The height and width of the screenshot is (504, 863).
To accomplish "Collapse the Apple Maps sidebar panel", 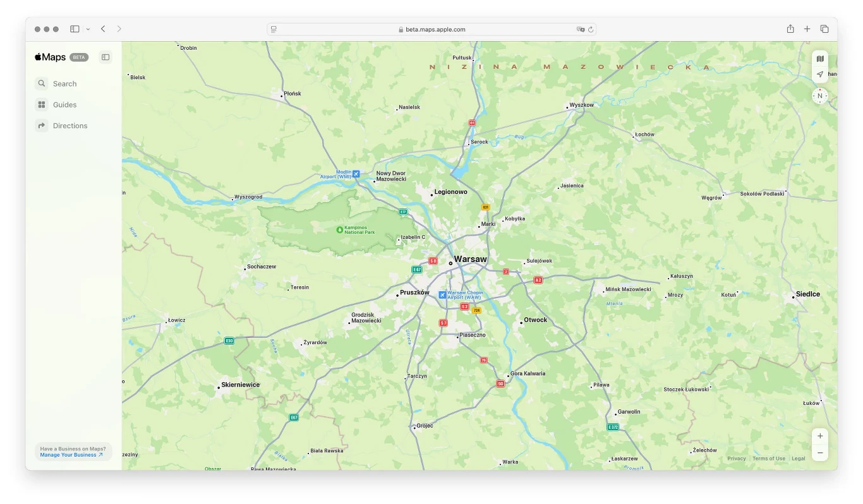I will 105,57.
